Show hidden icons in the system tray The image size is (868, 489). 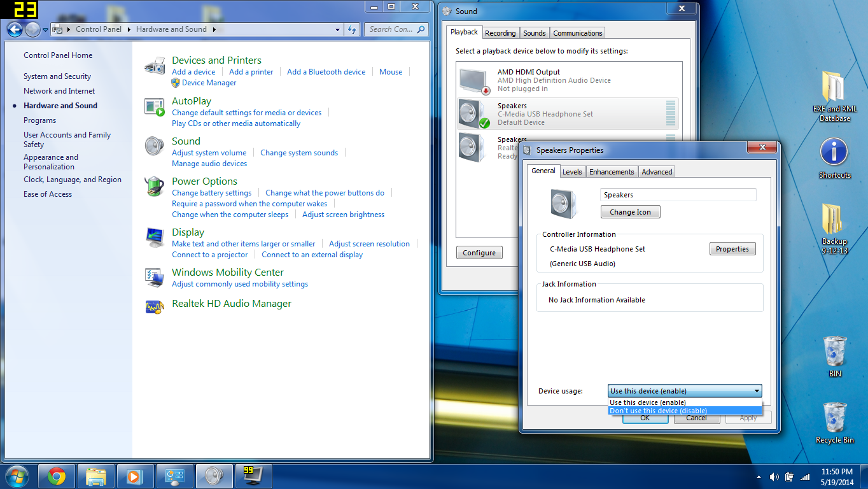pos(759,477)
